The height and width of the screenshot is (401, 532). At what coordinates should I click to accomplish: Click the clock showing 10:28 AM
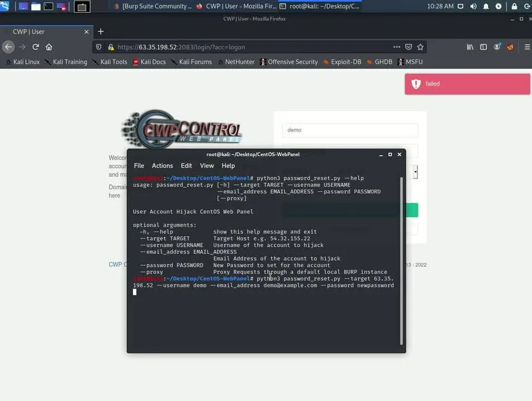pos(440,6)
